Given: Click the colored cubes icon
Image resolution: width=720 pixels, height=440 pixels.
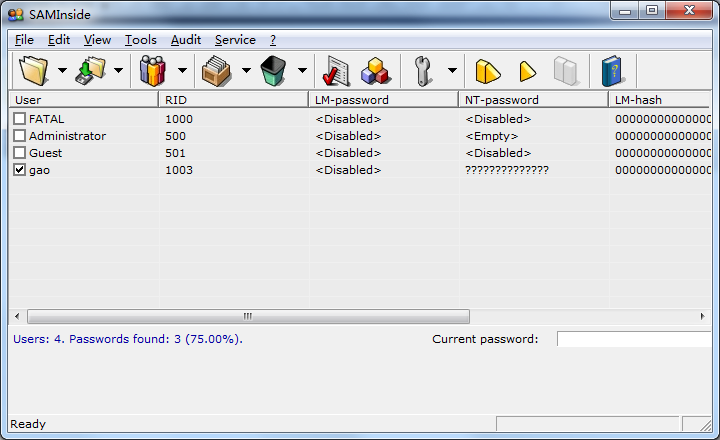Looking at the screenshot, I should (376, 71).
